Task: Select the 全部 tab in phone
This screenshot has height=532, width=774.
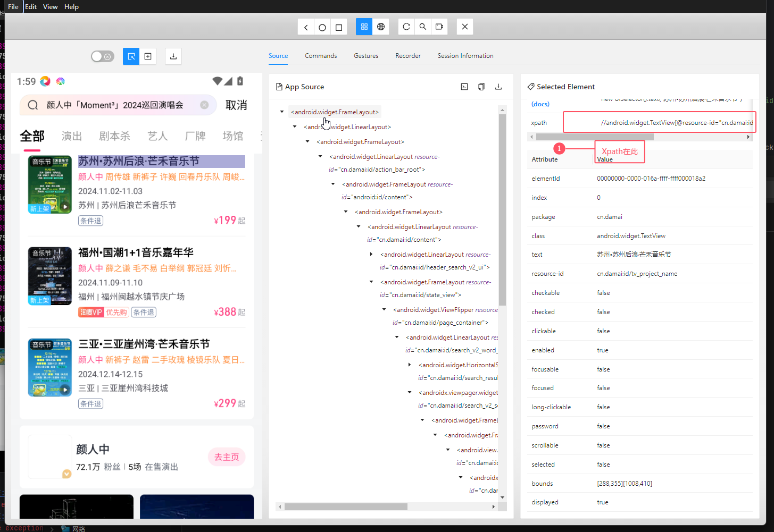Action: click(x=32, y=136)
